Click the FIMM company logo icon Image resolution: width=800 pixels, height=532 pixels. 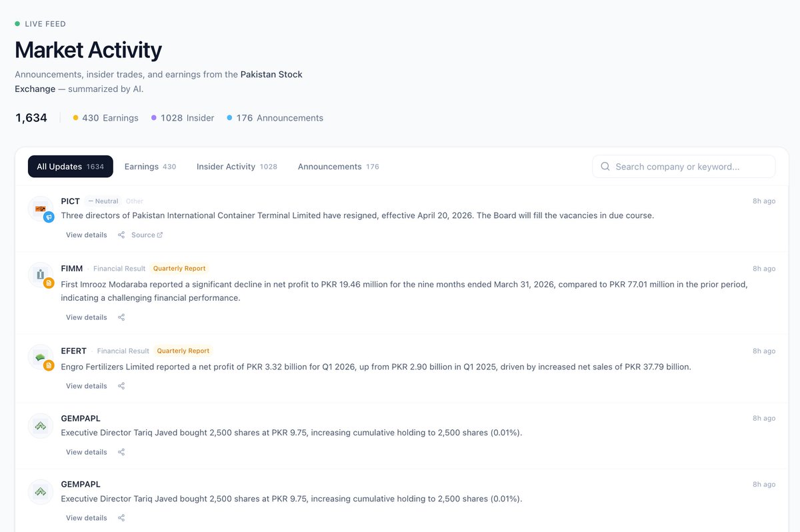pyautogui.click(x=40, y=275)
